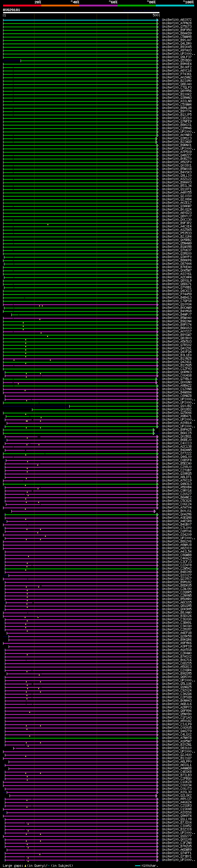197x868 pixels.
Task: Select label UniRef100_Q3MAN3
Action: point(177,98)
